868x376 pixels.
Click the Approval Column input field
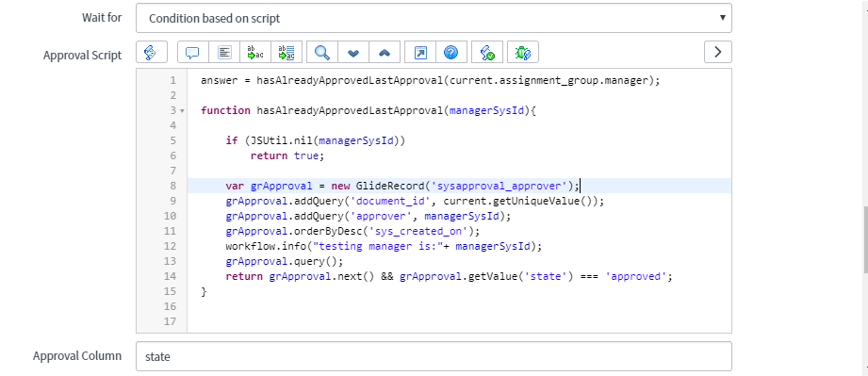[434, 356]
